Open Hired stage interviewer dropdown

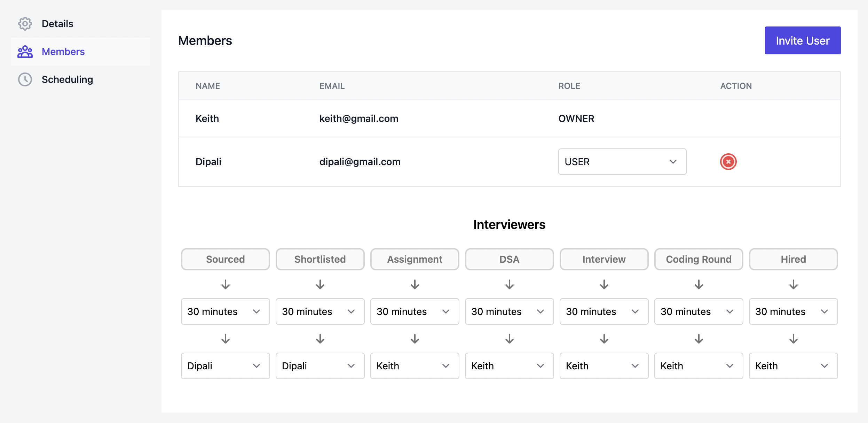tap(794, 366)
